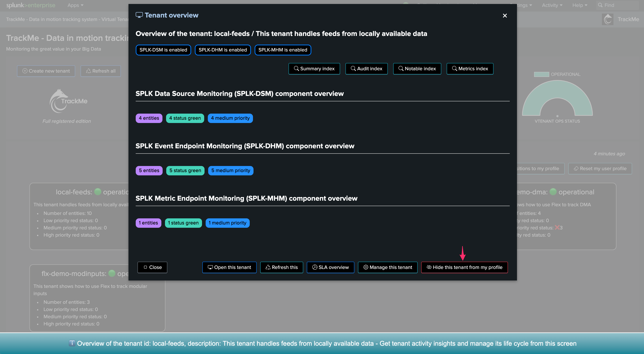Open the Metrics index search
This screenshot has width=644, height=354.
click(470, 68)
